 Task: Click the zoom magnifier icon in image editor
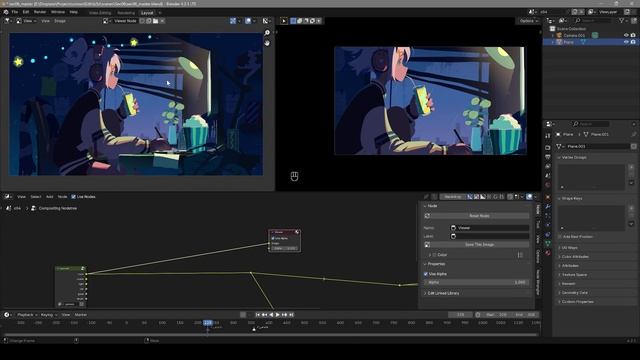(267, 33)
